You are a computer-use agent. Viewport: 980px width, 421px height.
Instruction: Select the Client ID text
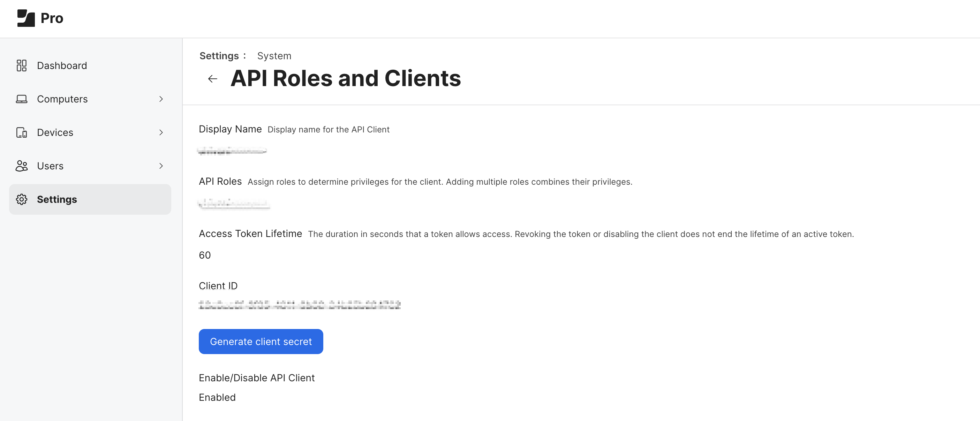[299, 304]
